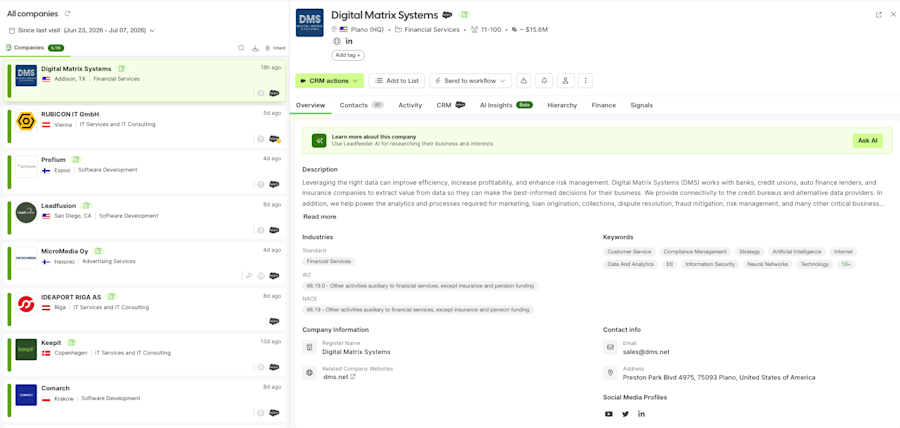The width and height of the screenshot is (900, 428).
Task: Click the Neural Networks keyword chip
Action: coord(767,264)
